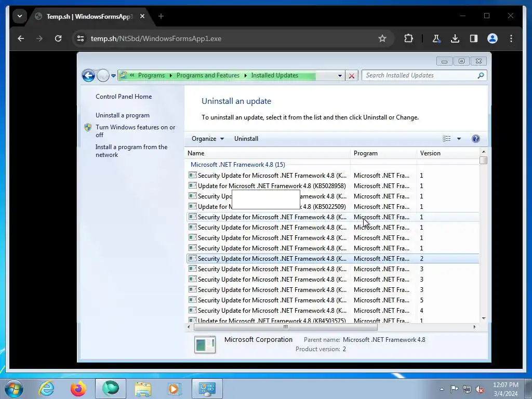The width and height of the screenshot is (532, 399).
Task: Open more view options dropdown arrow
Action: click(459, 139)
